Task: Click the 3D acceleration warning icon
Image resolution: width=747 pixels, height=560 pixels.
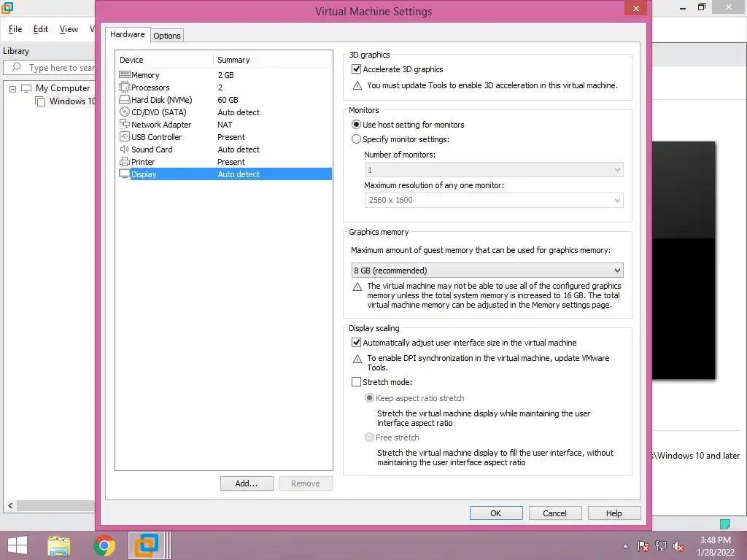Action: click(x=357, y=86)
